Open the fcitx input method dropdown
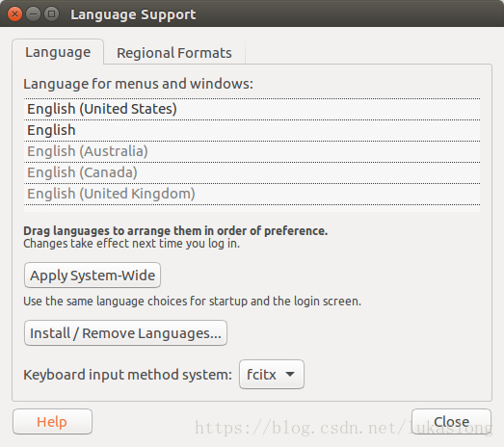 [x=272, y=375]
